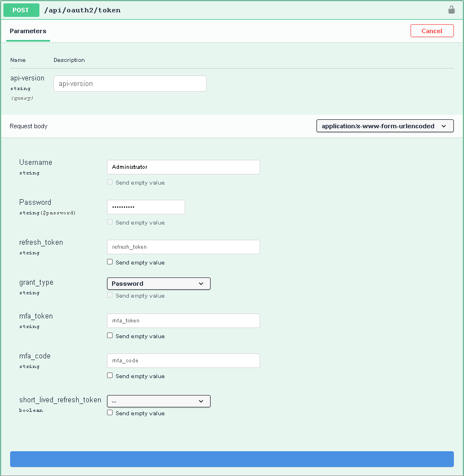Expand the short_lived_refresh_token dropdown
Image resolution: width=464 pixels, height=476 pixels.
click(159, 401)
